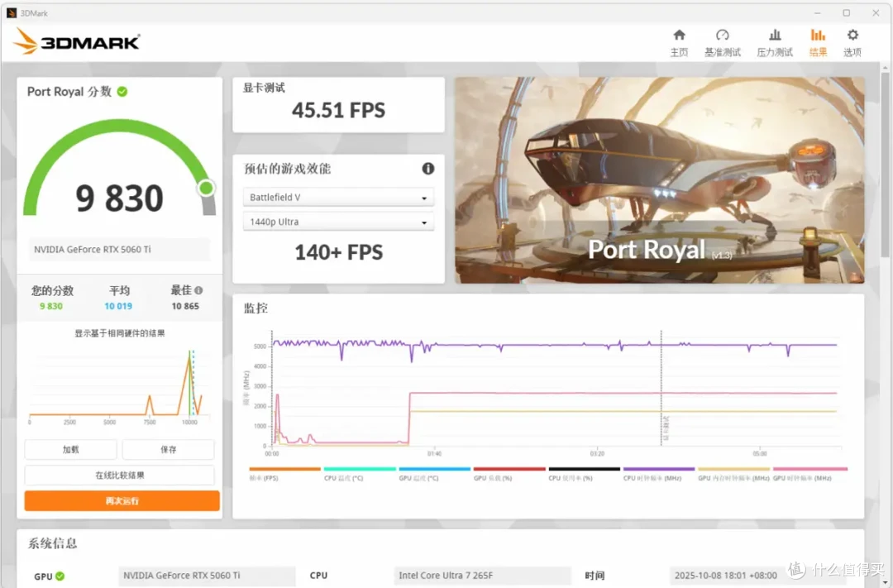Screen dimensions: 893x588
Task: Go to the 主页 home icon
Action: 679,36
